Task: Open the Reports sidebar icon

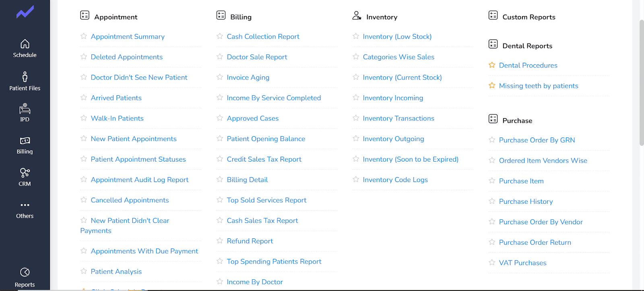Action: click(25, 273)
